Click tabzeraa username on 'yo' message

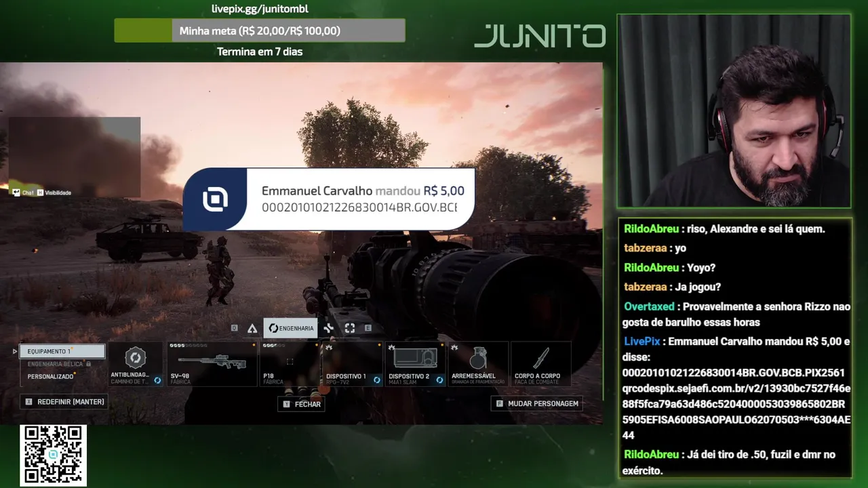645,248
